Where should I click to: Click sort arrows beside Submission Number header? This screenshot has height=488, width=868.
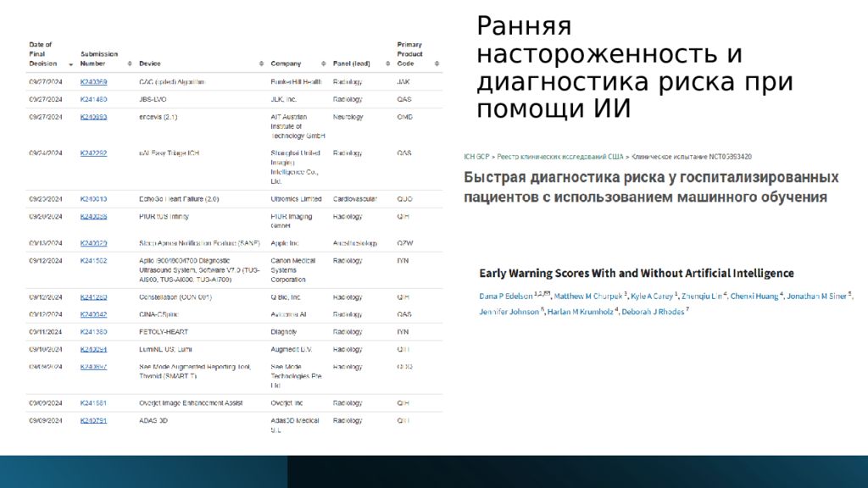pyautogui.click(x=130, y=64)
